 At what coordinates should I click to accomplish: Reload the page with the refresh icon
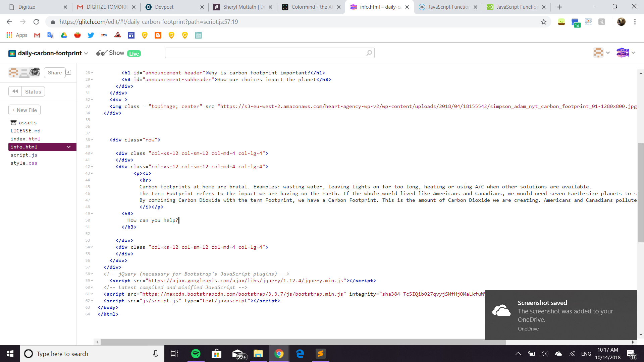pos(36,22)
